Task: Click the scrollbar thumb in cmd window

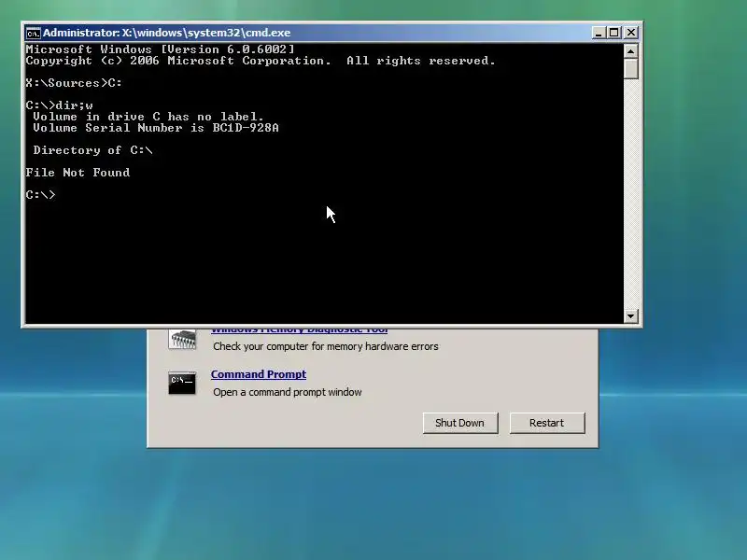Action: pos(631,68)
